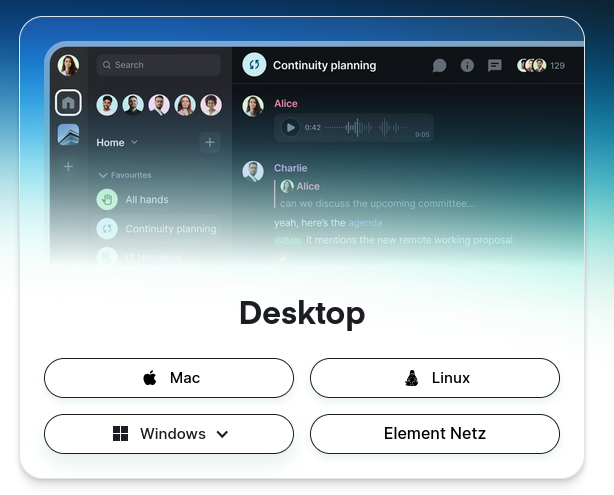The height and width of the screenshot is (495, 614).
Task: Expand the Windows download options
Action: click(x=169, y=434)
